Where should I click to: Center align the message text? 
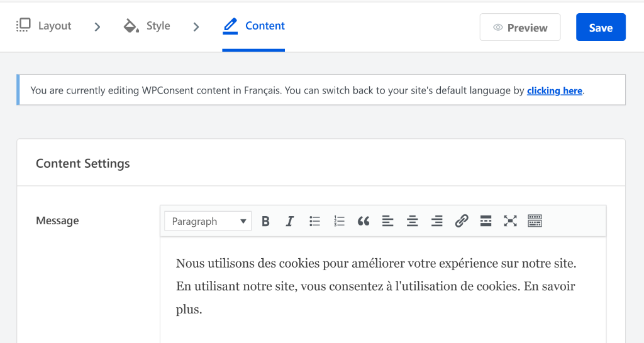[413, 221]
